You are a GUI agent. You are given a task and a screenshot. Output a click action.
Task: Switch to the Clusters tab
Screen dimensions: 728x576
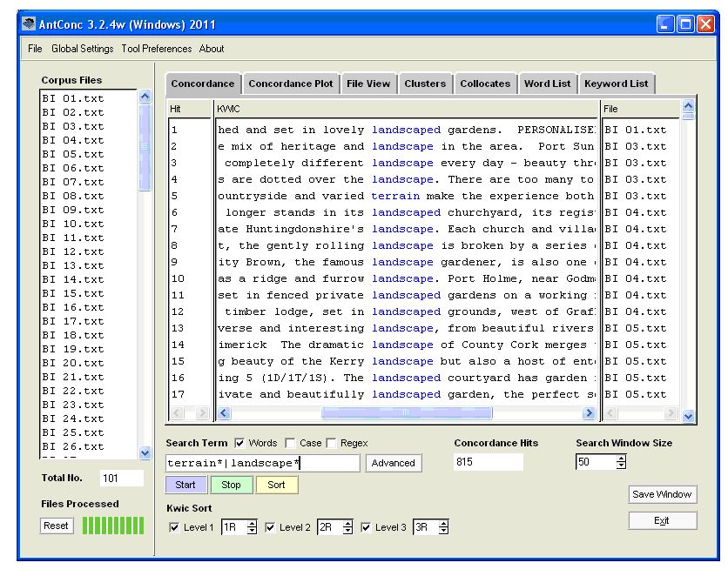(x=425, y=84)
